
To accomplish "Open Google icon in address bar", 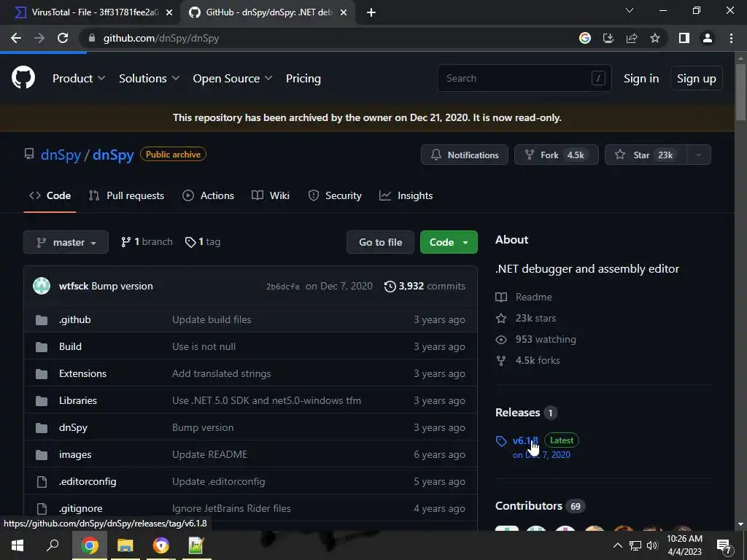I will tap(585, 38).
